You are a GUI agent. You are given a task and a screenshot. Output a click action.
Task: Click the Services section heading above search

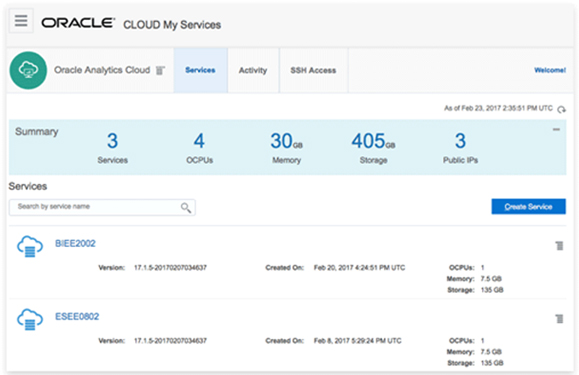point(28,186)
